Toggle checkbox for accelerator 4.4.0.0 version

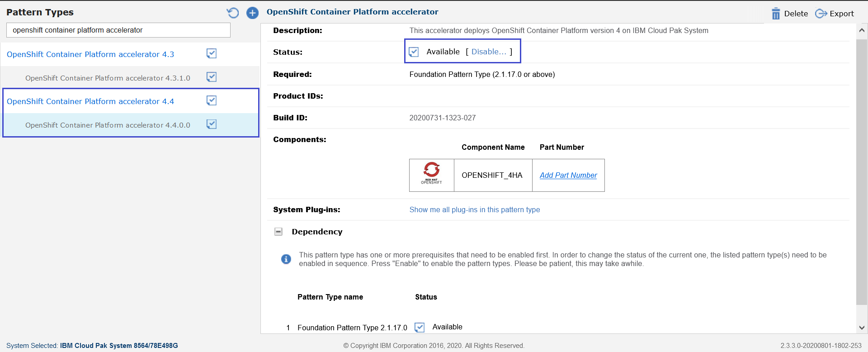(x=212, y=124)
